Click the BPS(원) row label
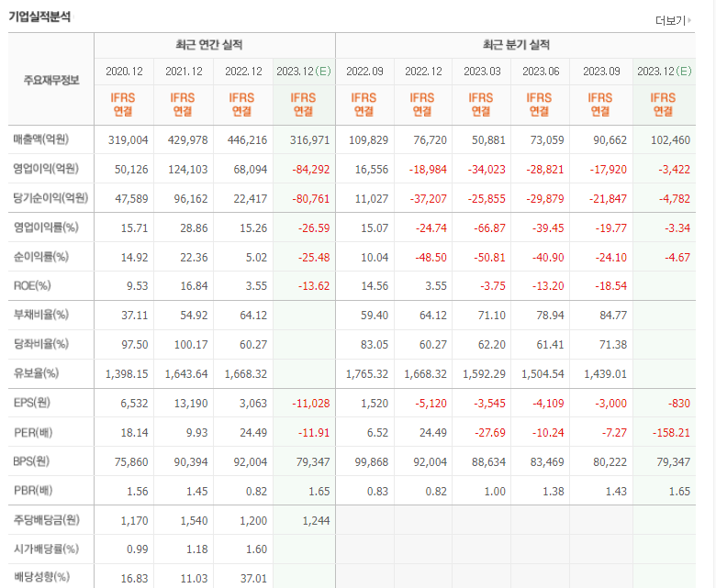716x588 pixels. pyautogui.click(x=31, y=461)
